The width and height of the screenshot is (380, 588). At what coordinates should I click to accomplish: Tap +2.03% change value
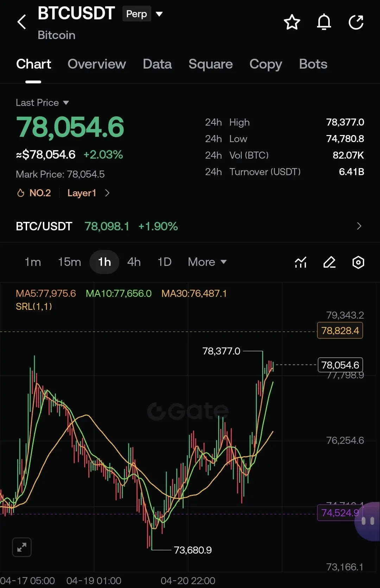103,154
